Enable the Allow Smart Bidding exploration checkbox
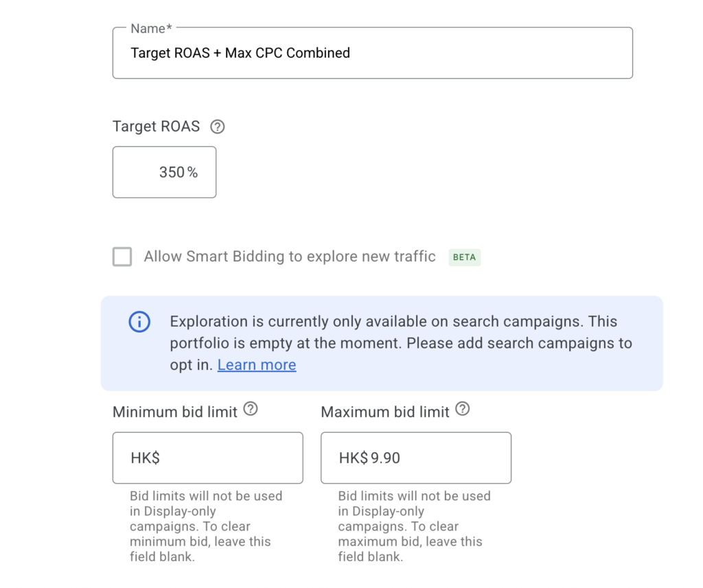 click(122, 257)
